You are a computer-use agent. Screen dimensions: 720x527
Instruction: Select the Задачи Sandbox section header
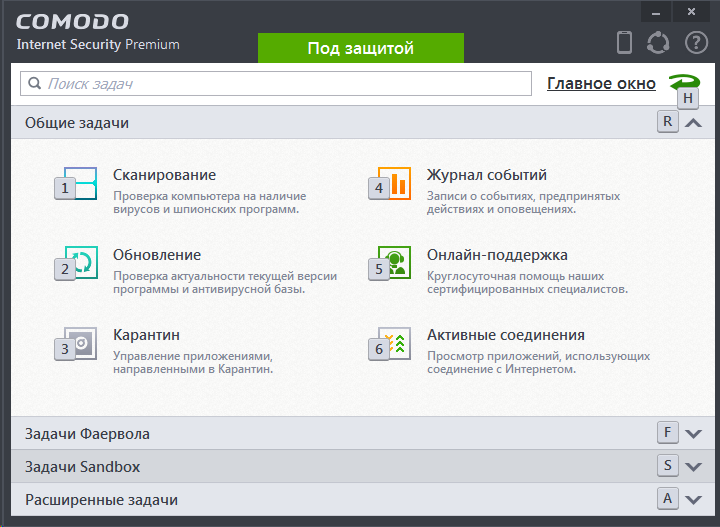363,466
